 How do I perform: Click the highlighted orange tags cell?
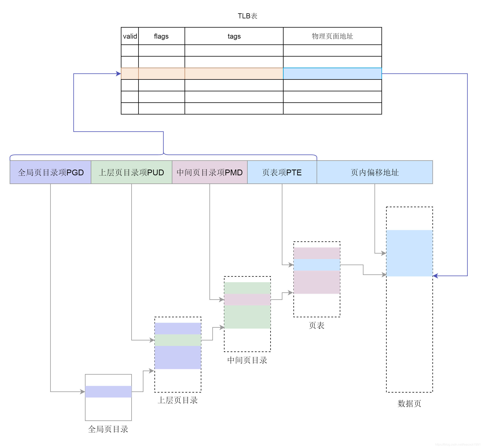pyautogui.click(x=234, y=74)
